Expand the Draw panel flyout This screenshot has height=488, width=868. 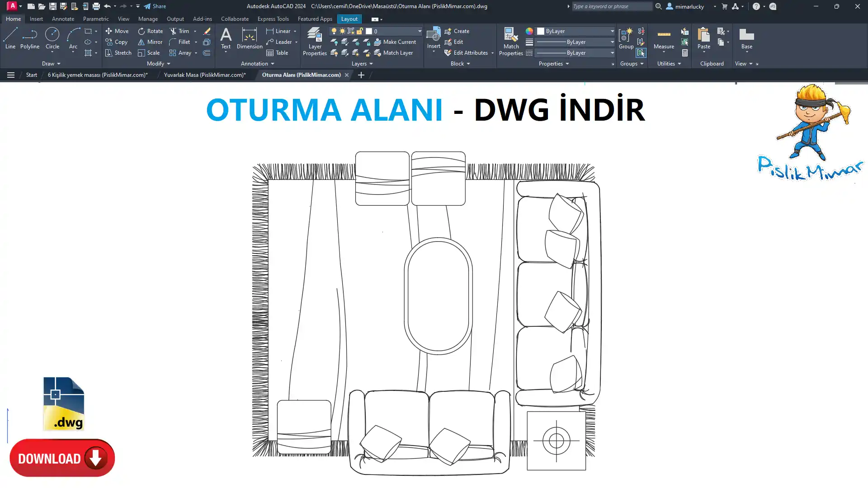51,64
